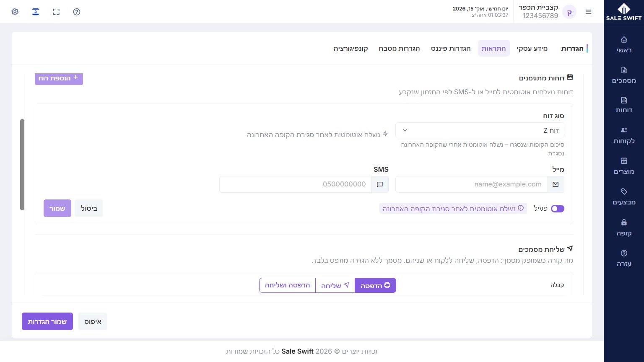
Task: Open דוחות reports in sidebar
Action: (x=624, y=105)
